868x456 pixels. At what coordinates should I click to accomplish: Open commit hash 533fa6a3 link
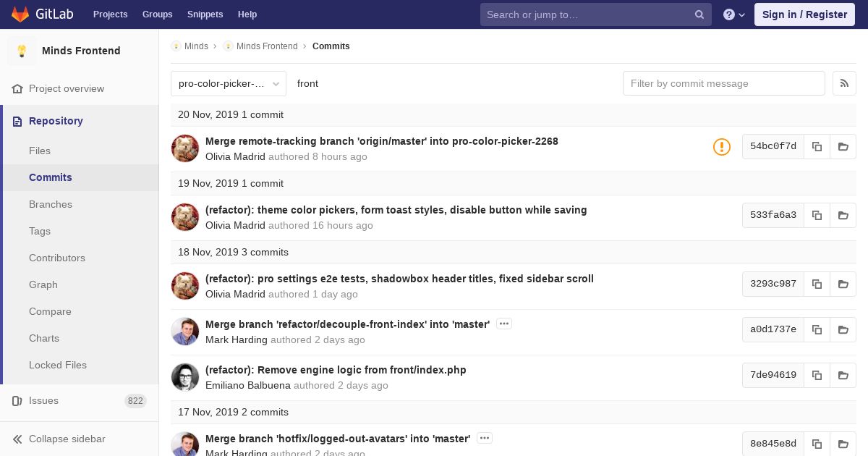click(x=773, y=215)
